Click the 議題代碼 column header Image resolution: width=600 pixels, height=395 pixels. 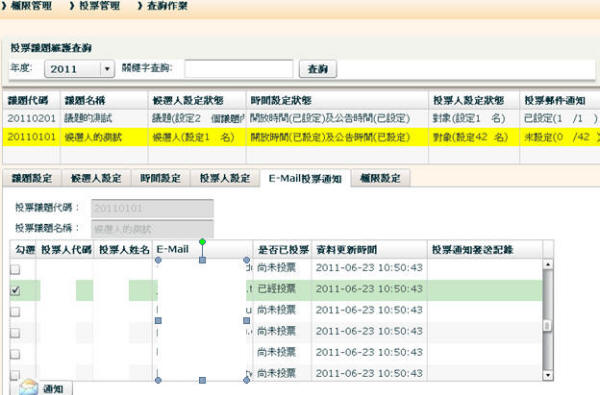tap(31, 100)
